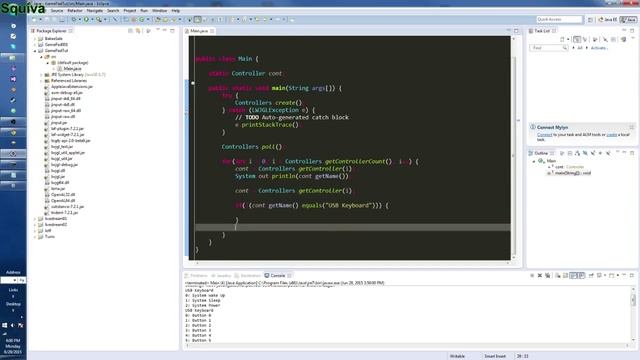640x360 pixels.
Task: Expand the first project in Package Explorer
Action: point(35,38)
